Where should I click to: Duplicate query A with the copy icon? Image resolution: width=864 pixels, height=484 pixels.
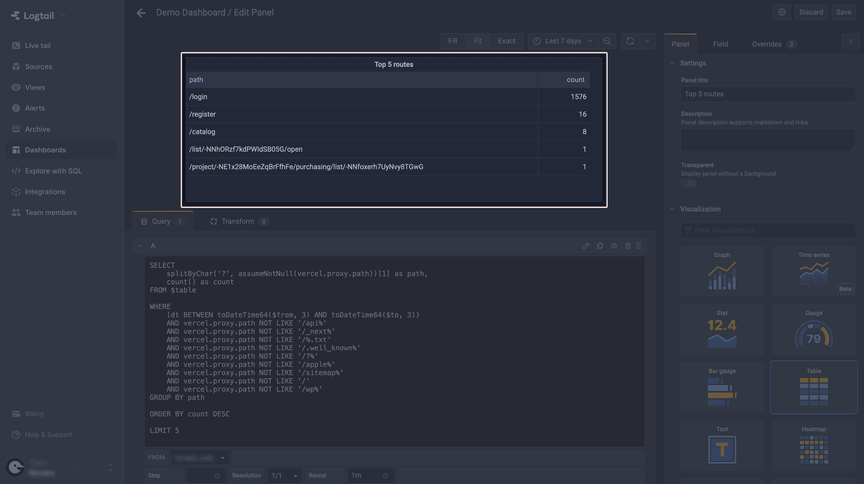coord(600,246)
